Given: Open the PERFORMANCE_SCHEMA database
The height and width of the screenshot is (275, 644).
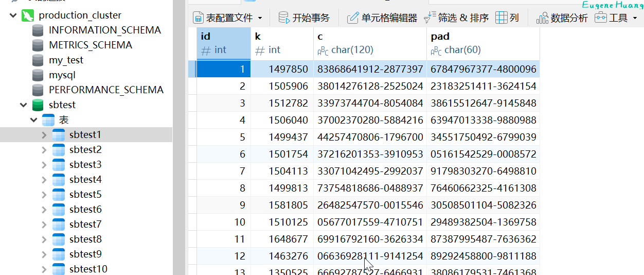Looking at the screenshot, I should pos(106,90).
